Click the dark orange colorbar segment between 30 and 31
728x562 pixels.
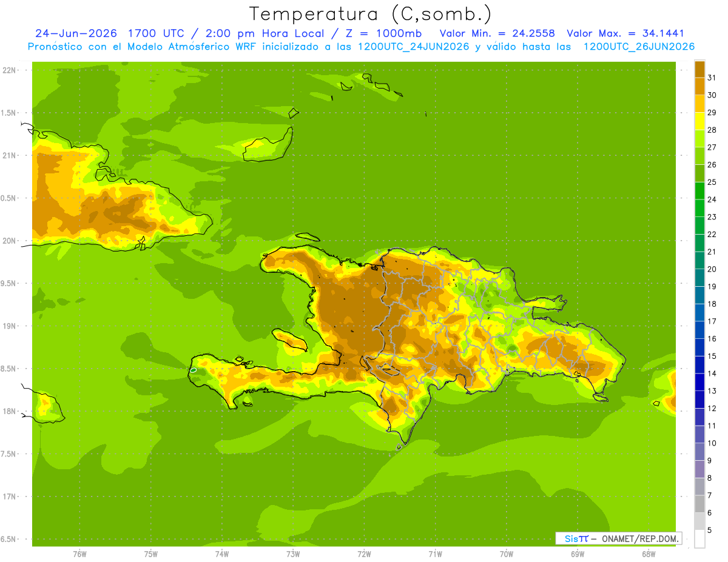point(699,86)
